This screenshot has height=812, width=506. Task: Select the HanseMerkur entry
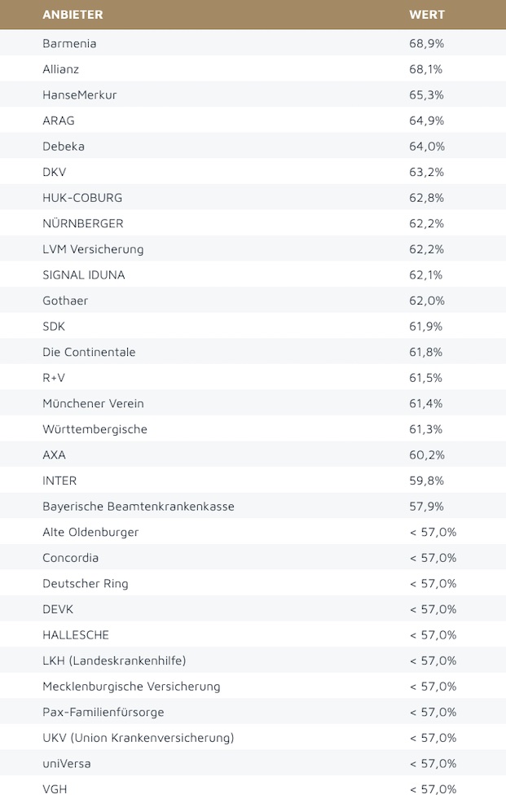pyautogui.click(x=79, y=94)
